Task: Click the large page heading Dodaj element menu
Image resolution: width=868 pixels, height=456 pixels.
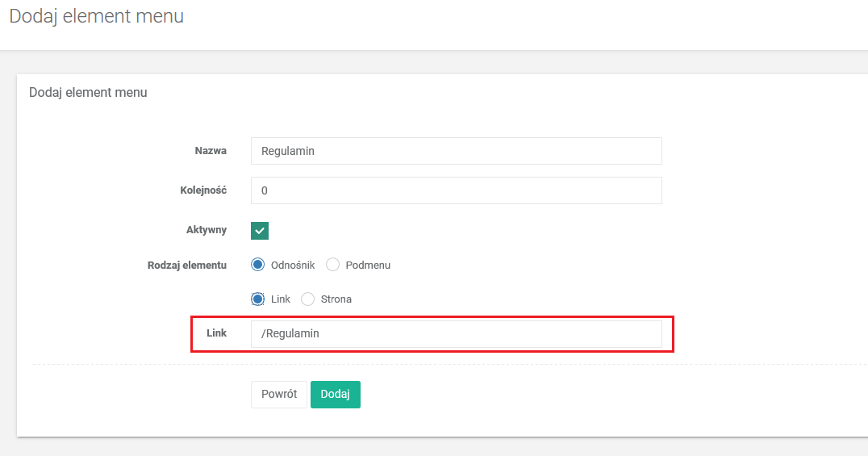Action: pyautogui.click(x=96, y=15)
